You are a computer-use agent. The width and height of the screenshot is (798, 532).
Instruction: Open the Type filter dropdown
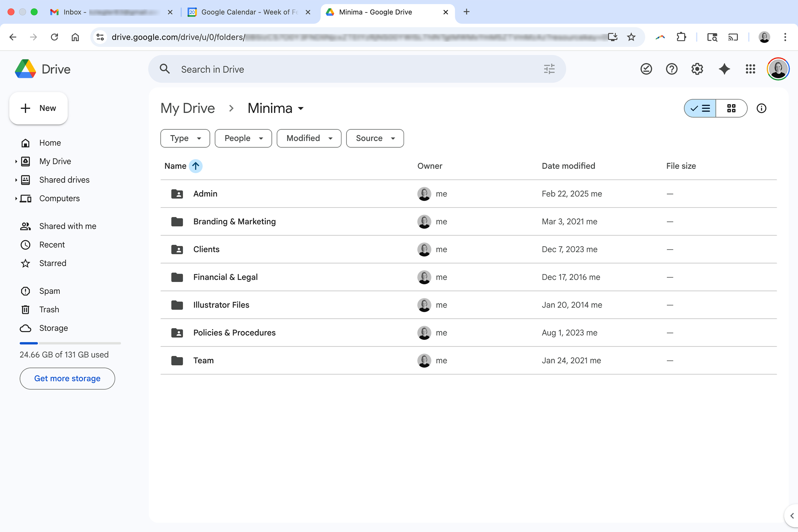coord(185,138)
